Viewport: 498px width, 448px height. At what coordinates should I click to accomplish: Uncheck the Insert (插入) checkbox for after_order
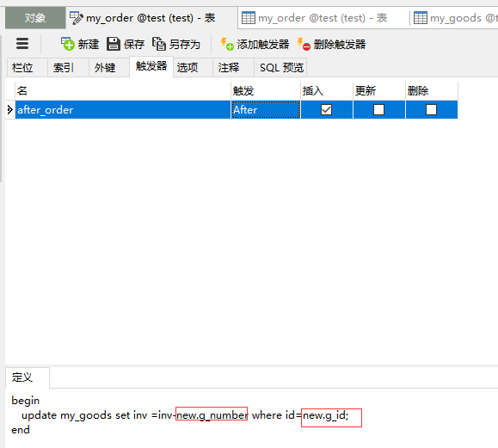point(326,110)
